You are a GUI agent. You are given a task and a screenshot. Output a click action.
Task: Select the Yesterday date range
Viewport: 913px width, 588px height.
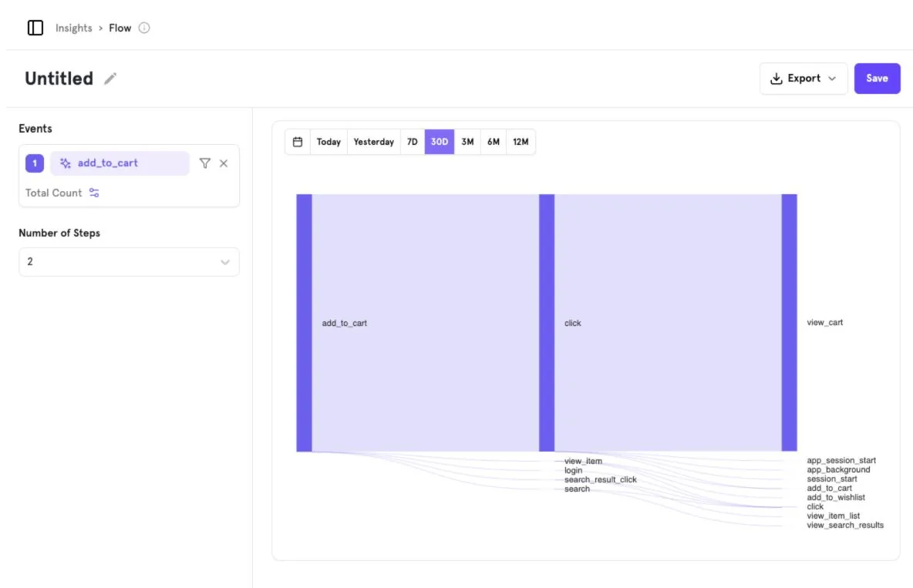coord(373,142)
